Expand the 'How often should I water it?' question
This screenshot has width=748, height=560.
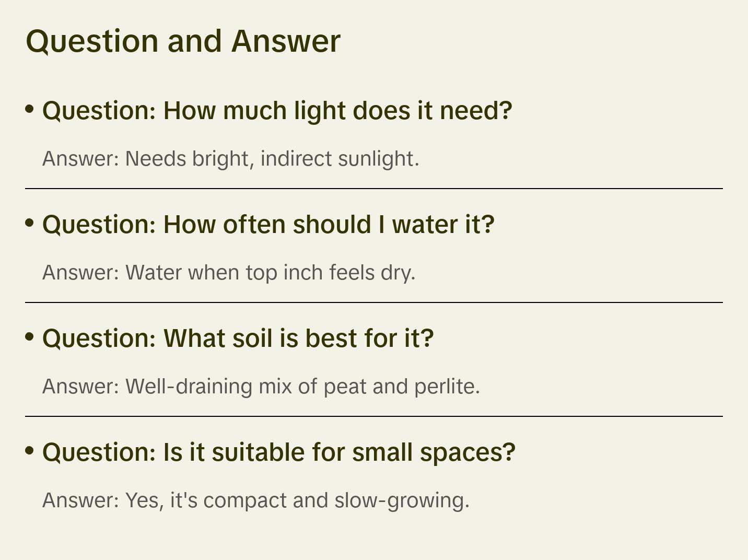(x=268, y=225)
